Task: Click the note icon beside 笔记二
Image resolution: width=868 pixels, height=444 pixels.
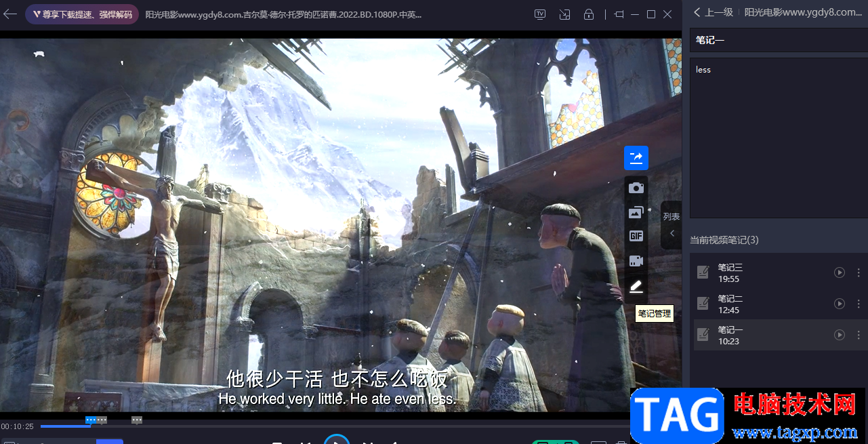Action: click(x=703, y=304)
